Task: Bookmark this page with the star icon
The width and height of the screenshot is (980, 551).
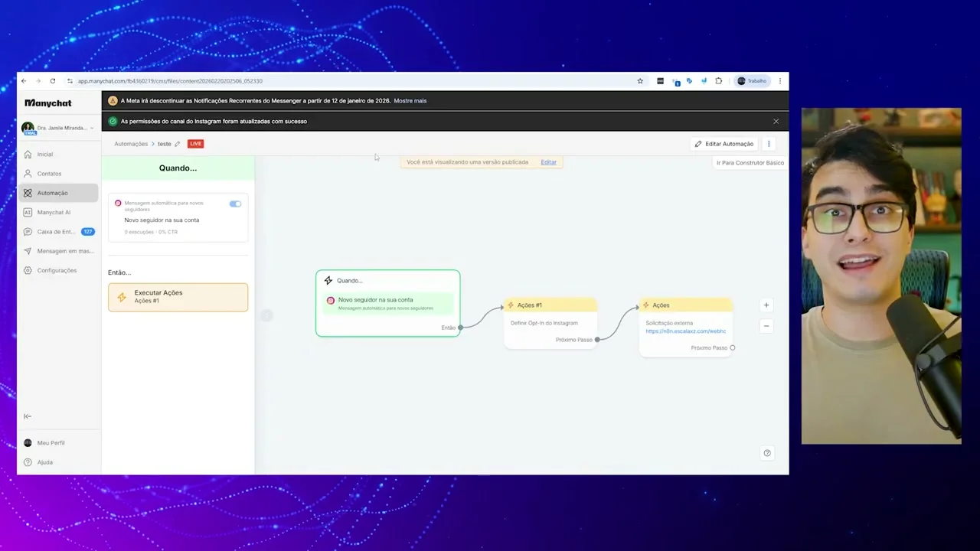Action: click(x=640, y=81)
